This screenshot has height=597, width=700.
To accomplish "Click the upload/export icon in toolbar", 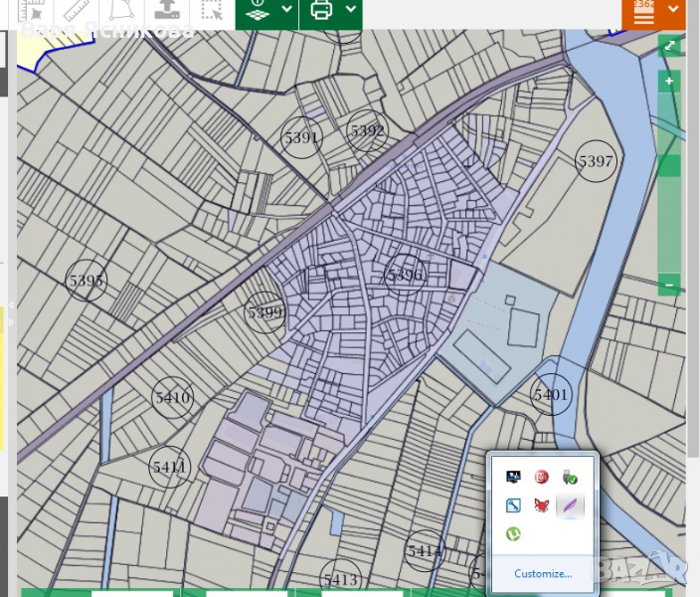I will (167, 10).
